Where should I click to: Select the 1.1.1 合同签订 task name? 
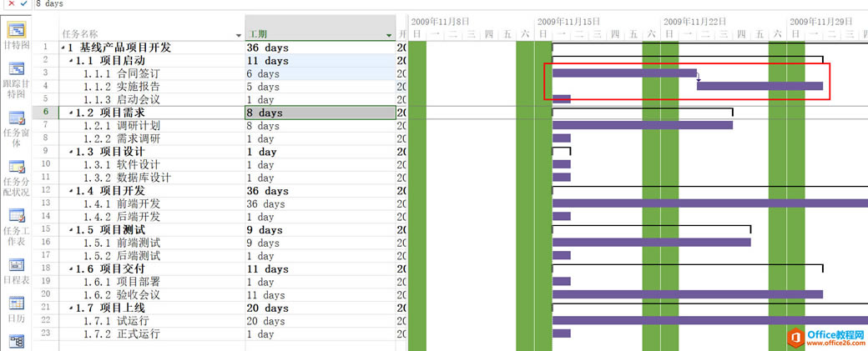122,73
